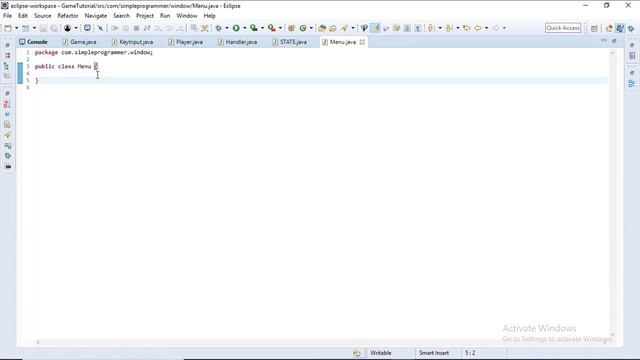
Task: Switch to the Console tab
Action: 33,42
